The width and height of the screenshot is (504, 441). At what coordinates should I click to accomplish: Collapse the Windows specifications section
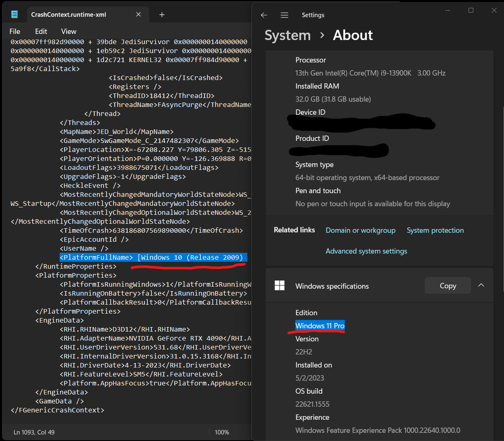(x=481, y=285)
